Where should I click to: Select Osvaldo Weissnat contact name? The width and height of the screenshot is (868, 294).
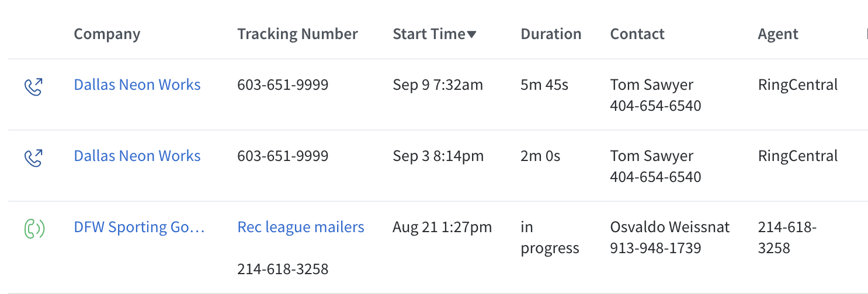click(670, 227)
